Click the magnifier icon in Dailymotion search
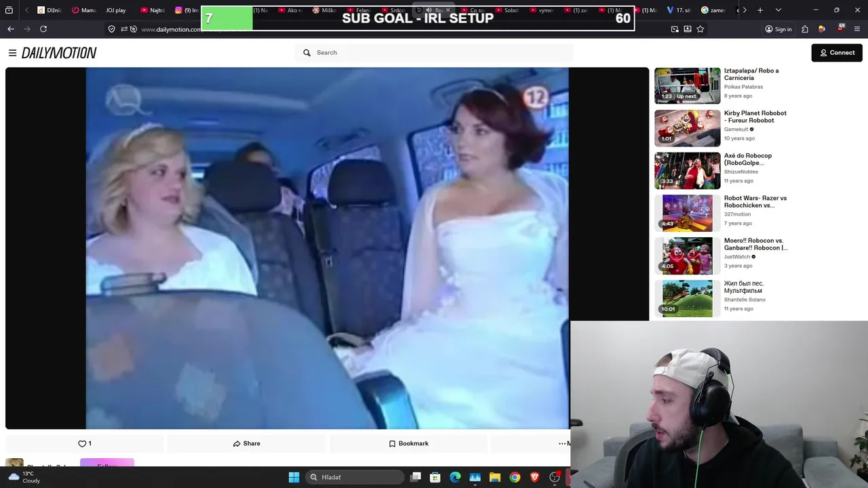 pyautogui.click(x=307, y=53)
